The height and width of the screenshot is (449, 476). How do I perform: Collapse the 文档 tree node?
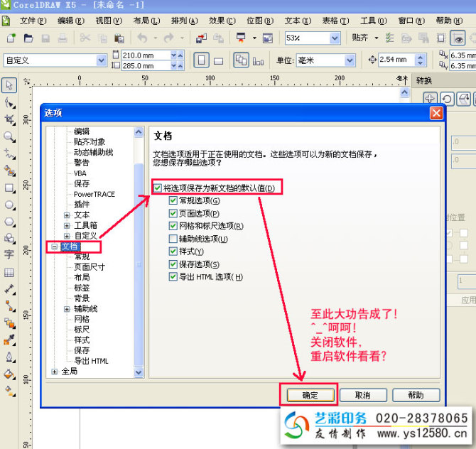point(55,247)
